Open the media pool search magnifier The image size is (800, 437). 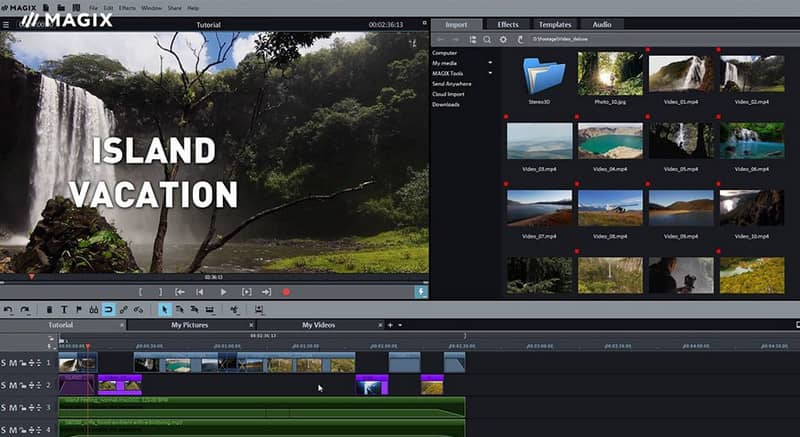click(x=487, y=39)
